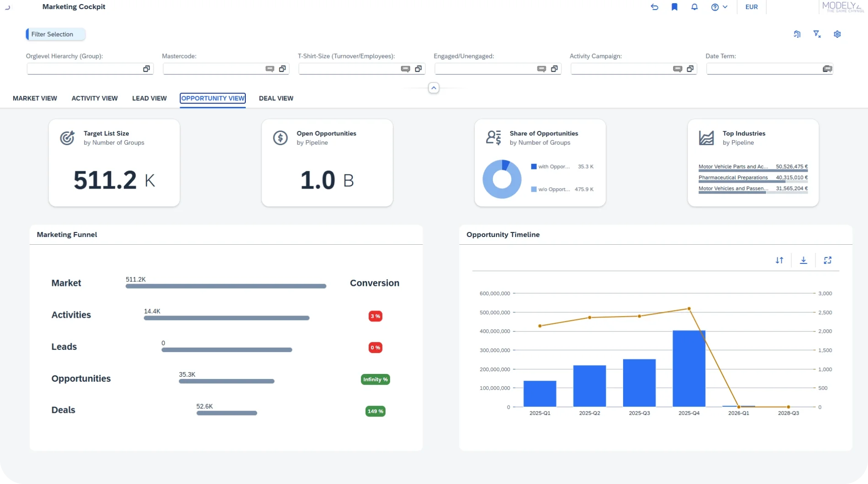Collapse the filter bar with chevron
The image size is (868, 484).
[434, 88]
